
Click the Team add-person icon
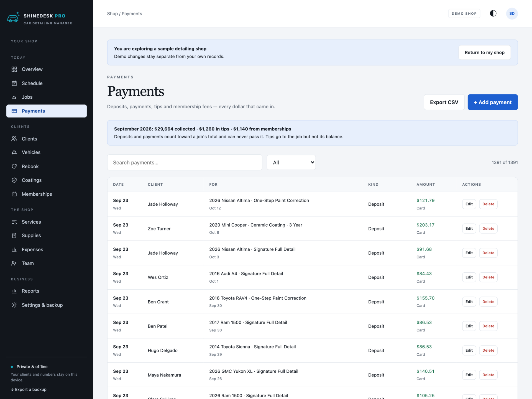click(14, 263)
